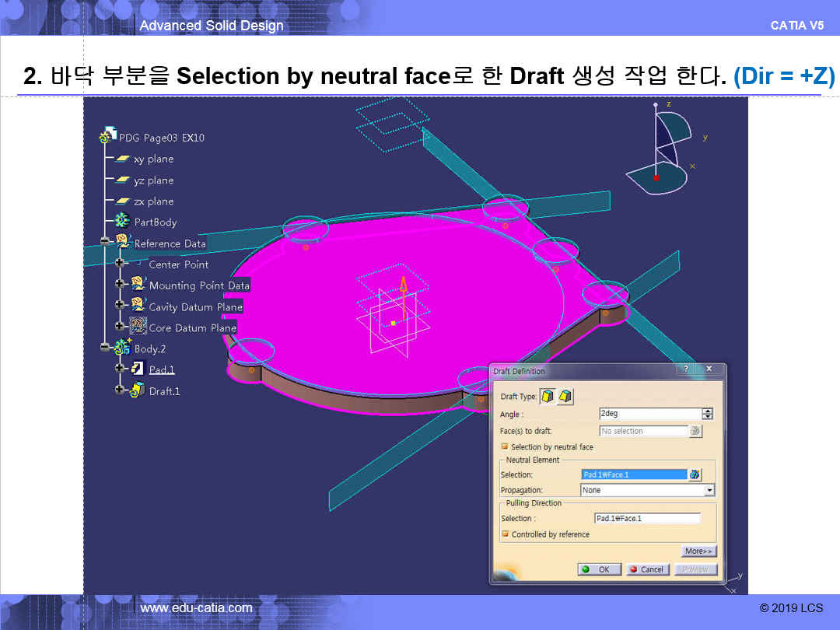The width and height of the screenshot is (840, 630).
Task: Expand the Core Datum Plane node
Action: [x=121, y=327]
